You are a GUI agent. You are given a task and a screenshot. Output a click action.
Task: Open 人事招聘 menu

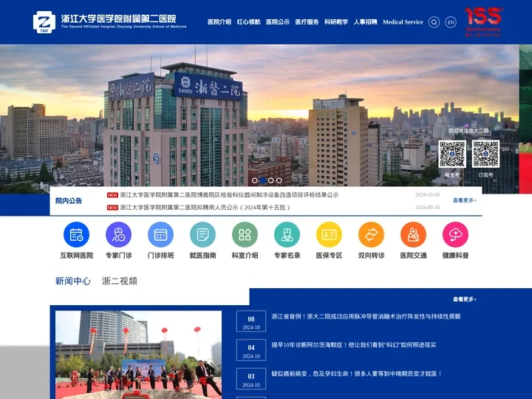(366, 22)
